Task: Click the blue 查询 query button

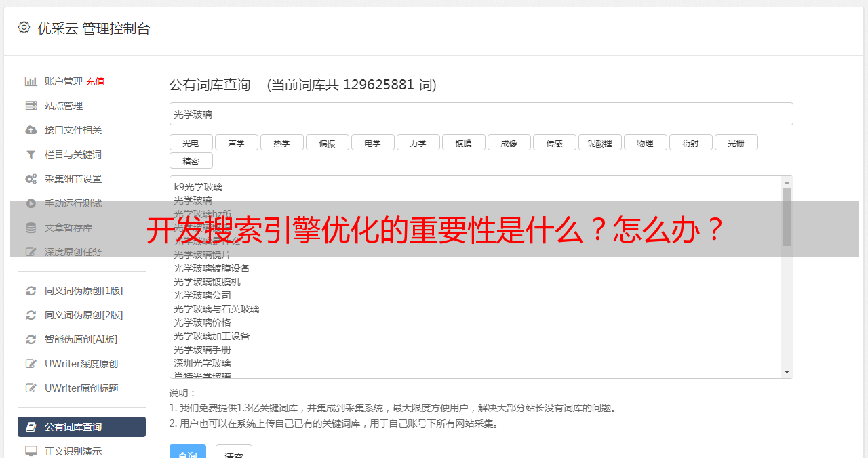Action: coord(188,453)
